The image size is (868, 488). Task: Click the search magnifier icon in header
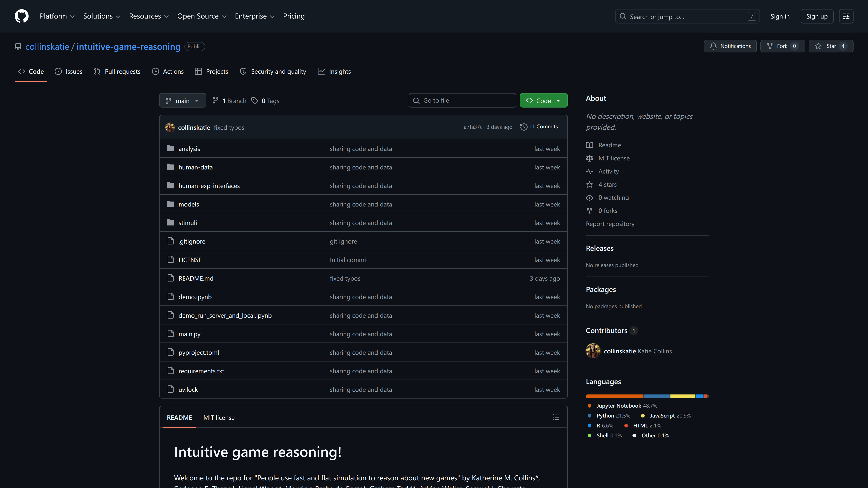623,16
